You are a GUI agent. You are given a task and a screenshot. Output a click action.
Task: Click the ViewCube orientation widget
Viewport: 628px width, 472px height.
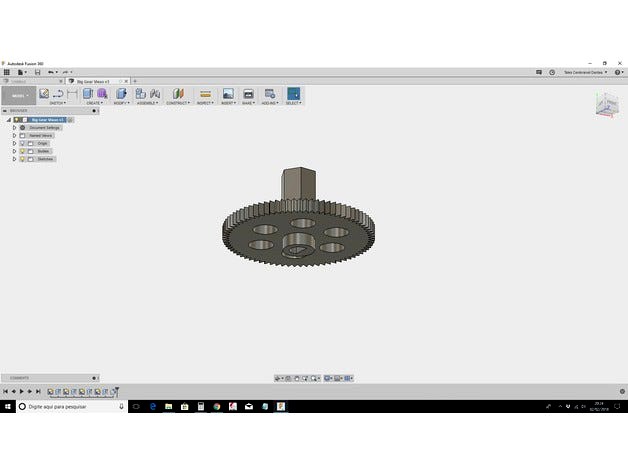(607, 104)
